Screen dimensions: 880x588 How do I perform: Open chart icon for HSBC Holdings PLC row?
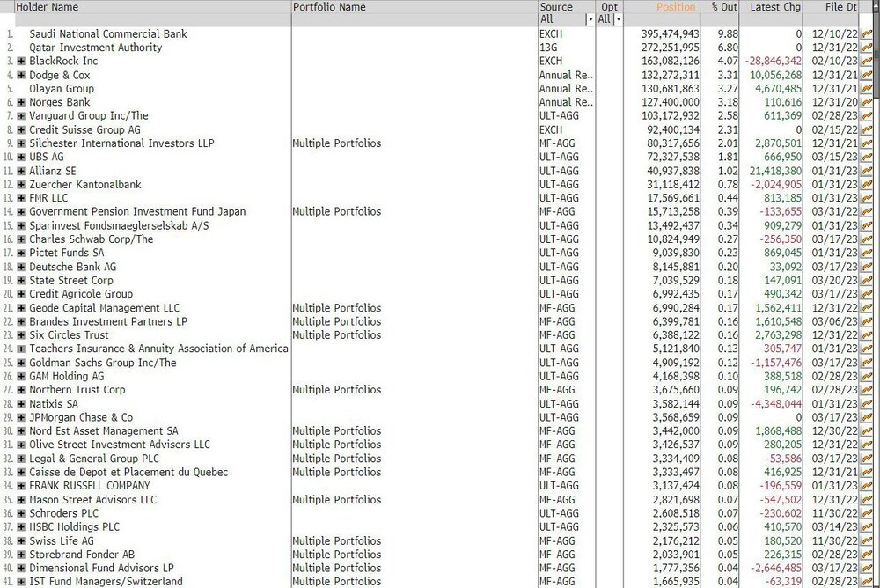pyautogui.click(x=867, y=527)
